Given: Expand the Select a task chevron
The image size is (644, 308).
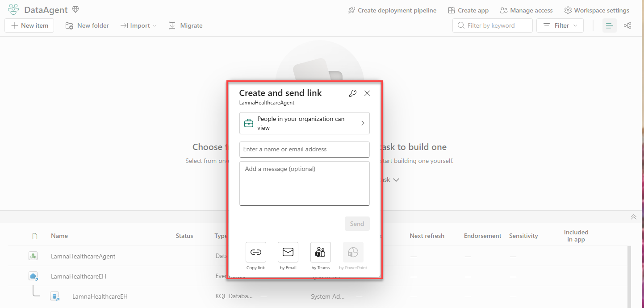Looking at the screenshot, I should point(396,180).
